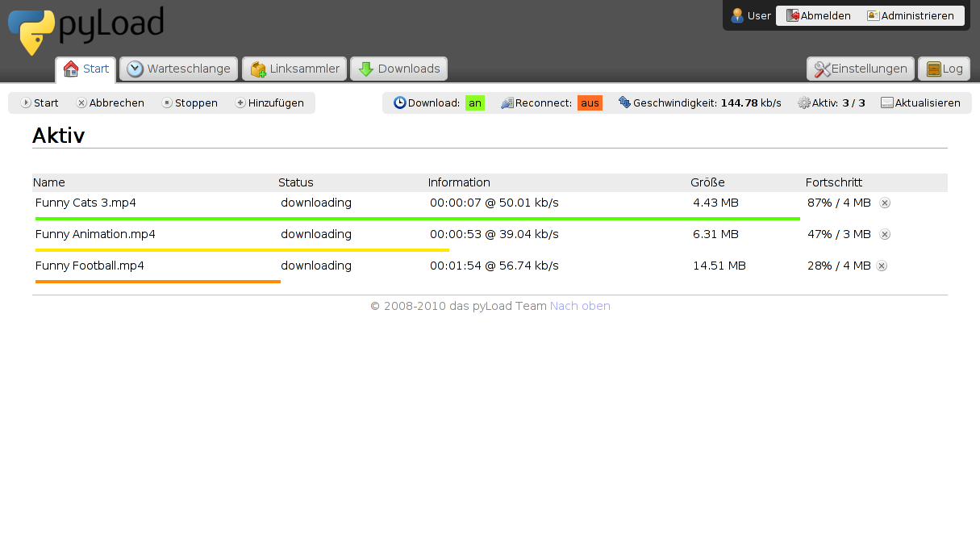The height and width of the screenshot is (544, 980).
Task: Click the yellow progress bar of Funny Animation.mp4
Action: (242, 249)
